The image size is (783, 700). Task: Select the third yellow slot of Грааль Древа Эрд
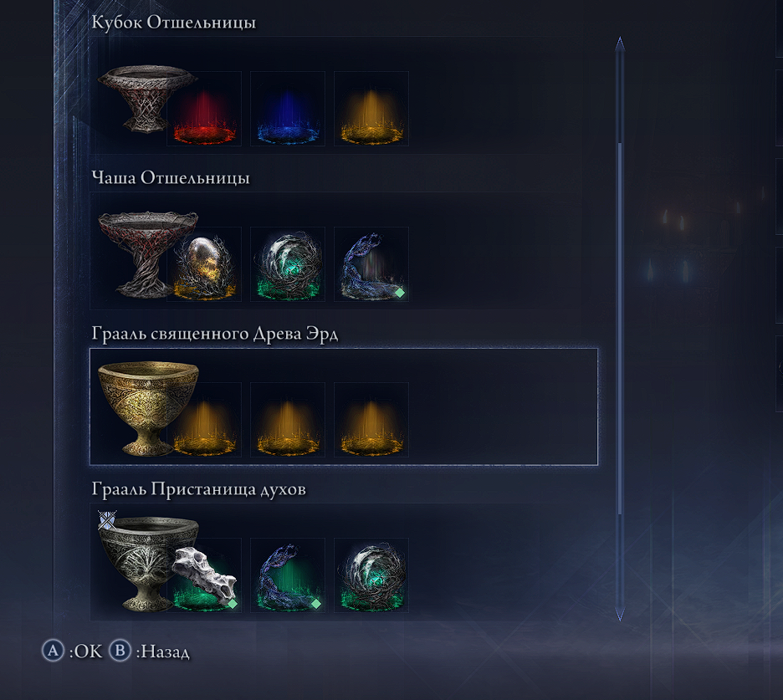371,420
